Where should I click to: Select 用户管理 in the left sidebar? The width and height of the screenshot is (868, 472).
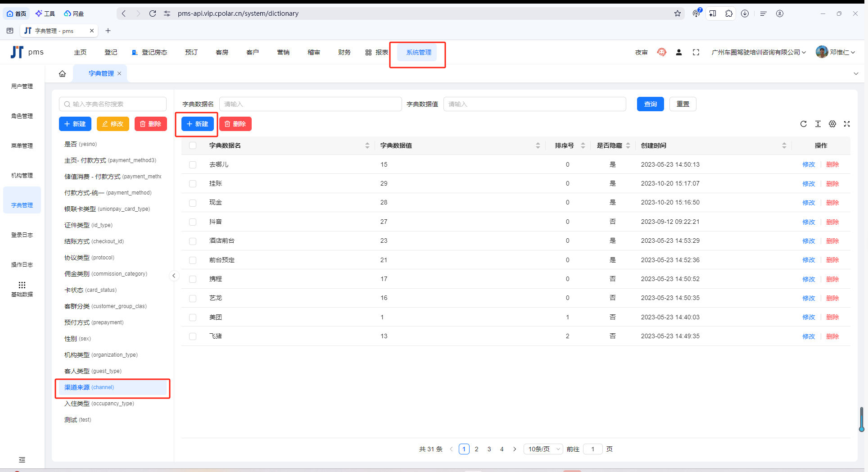[22, 86]
